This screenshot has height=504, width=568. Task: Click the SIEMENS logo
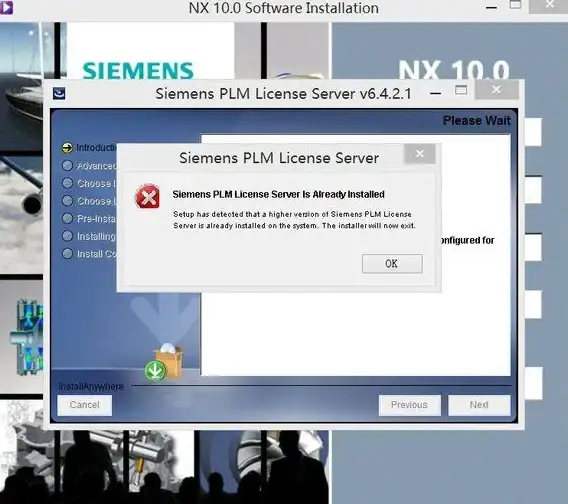(x=138, y=71)
